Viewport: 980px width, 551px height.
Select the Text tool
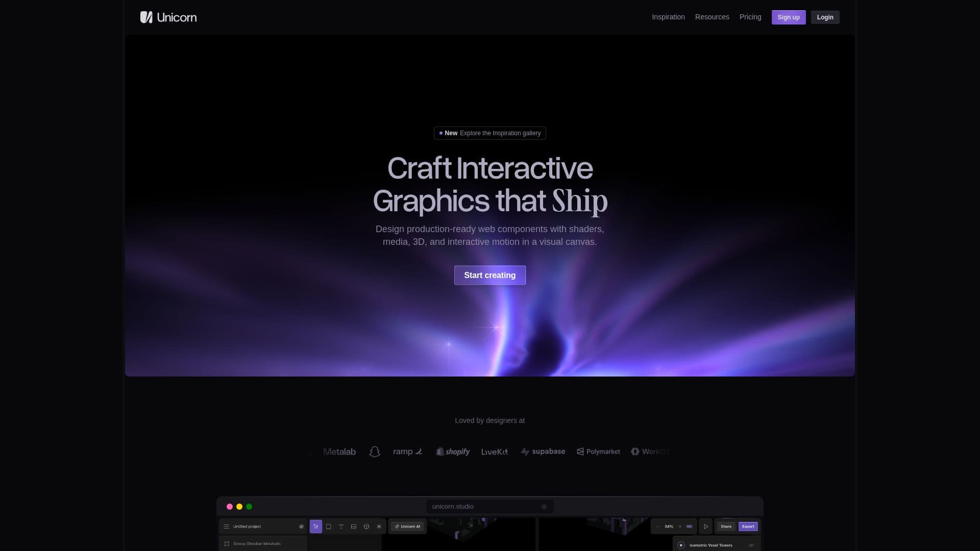341,527
